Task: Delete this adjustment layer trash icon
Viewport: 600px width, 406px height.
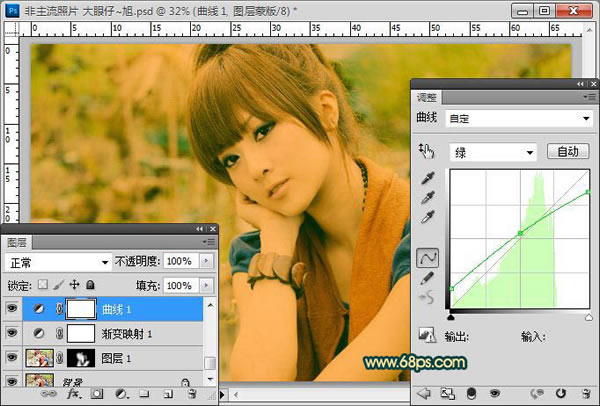Action: (585, 393)
